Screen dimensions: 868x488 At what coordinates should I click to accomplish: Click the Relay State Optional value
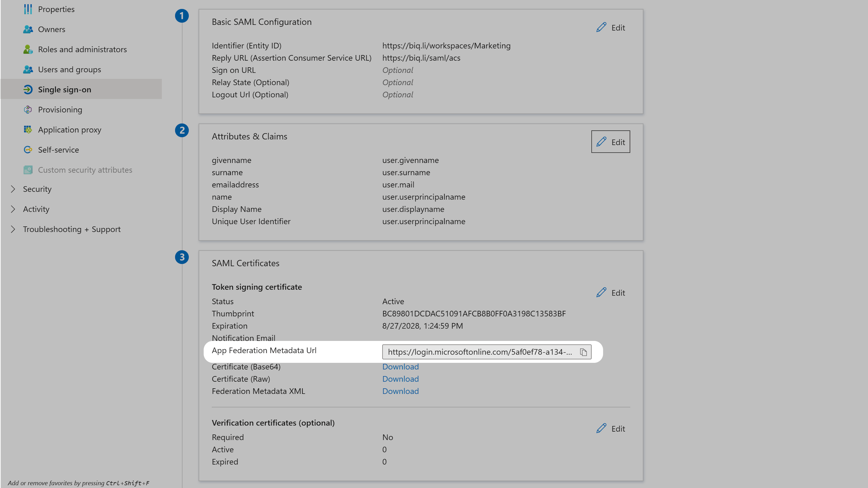[398, 82]
